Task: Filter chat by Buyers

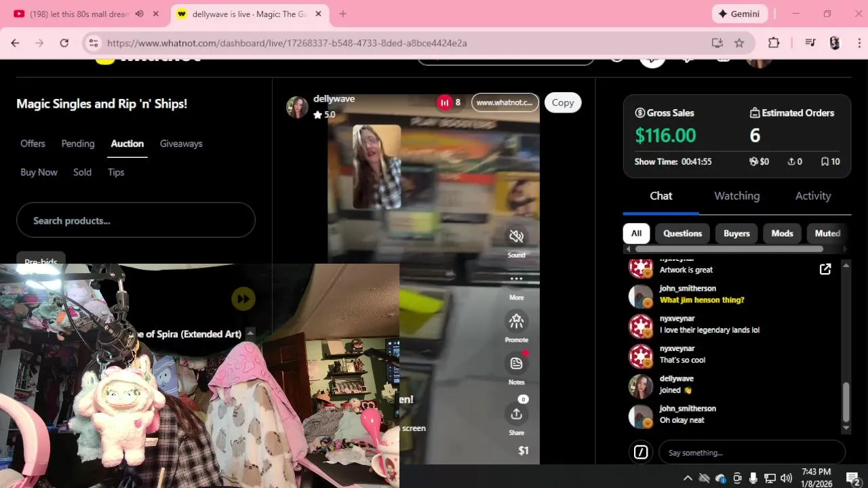Action: point(736,233)
